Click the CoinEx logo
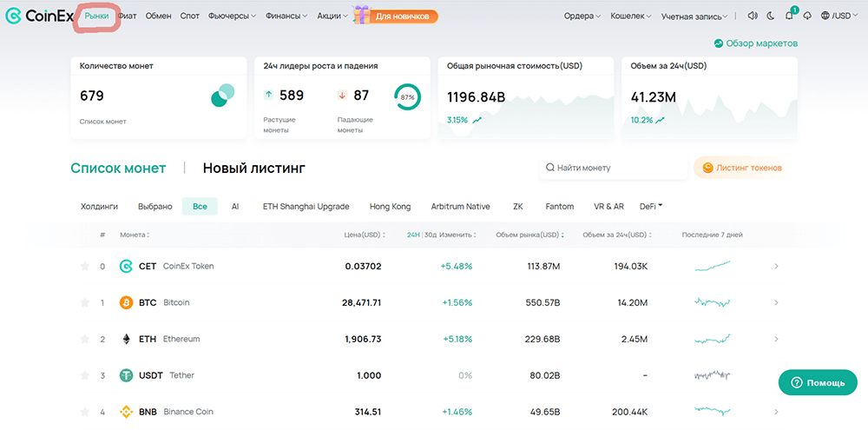 [39, 16]
